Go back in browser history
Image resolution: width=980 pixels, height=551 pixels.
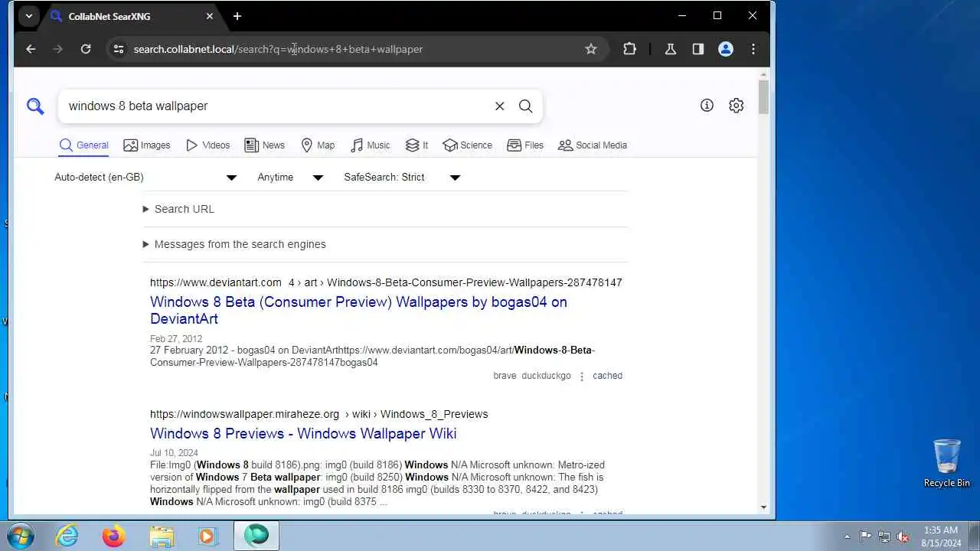pyautogui.click(x=31, y=49)
